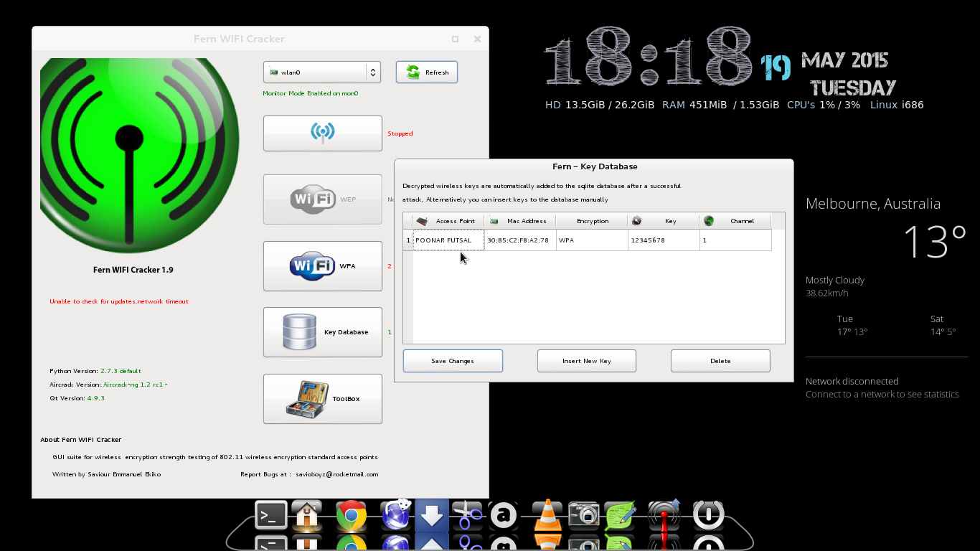Select the WPA encryption cell
Viewport: 980px width, 551px height.
click(x=592, y=240)
